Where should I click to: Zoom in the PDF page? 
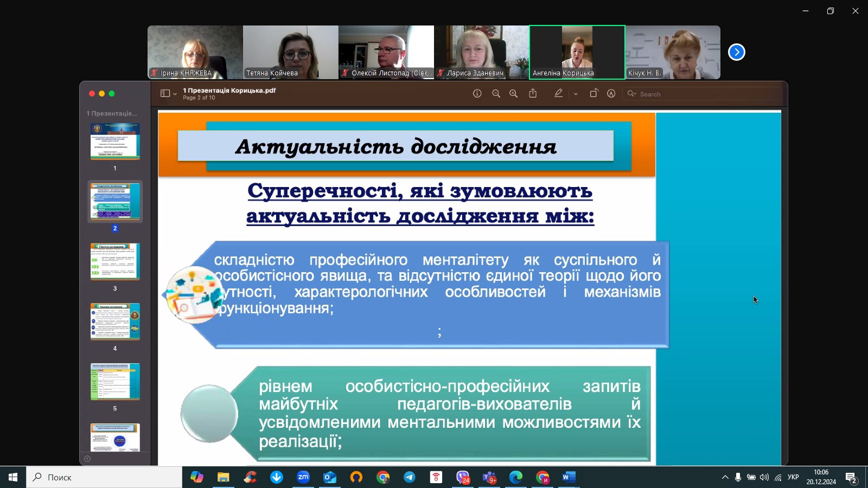pos(513,94)
